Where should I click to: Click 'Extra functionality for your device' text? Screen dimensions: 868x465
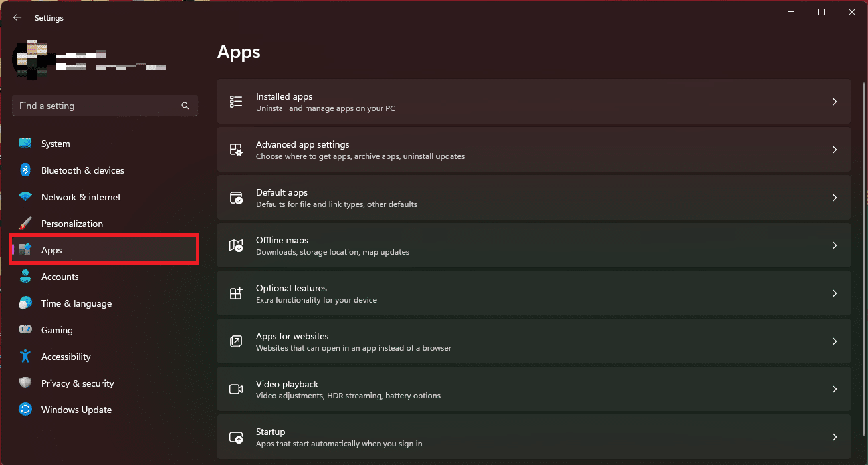[316, 300]
